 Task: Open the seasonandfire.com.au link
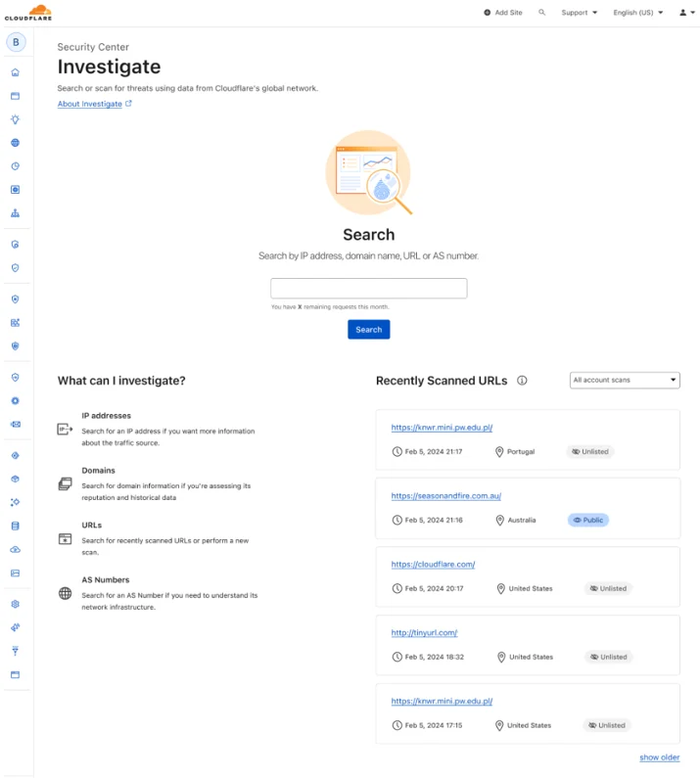click(445, 496)
